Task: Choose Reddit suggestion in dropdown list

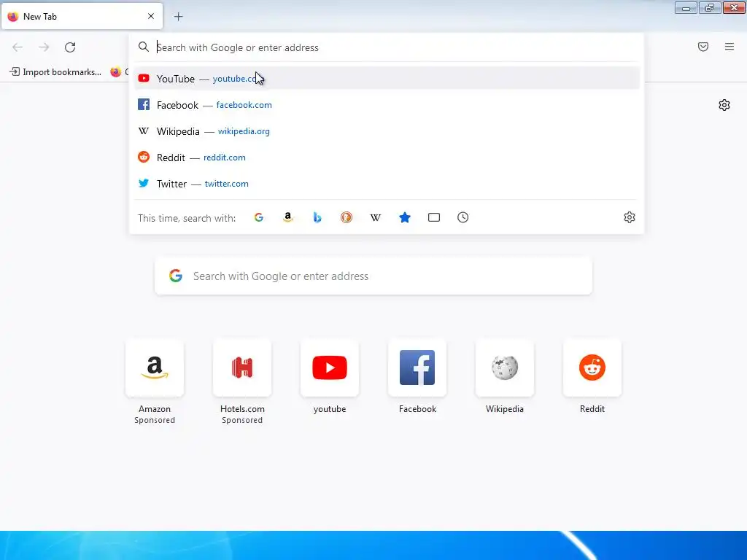Action: click(x=387, y=157)
